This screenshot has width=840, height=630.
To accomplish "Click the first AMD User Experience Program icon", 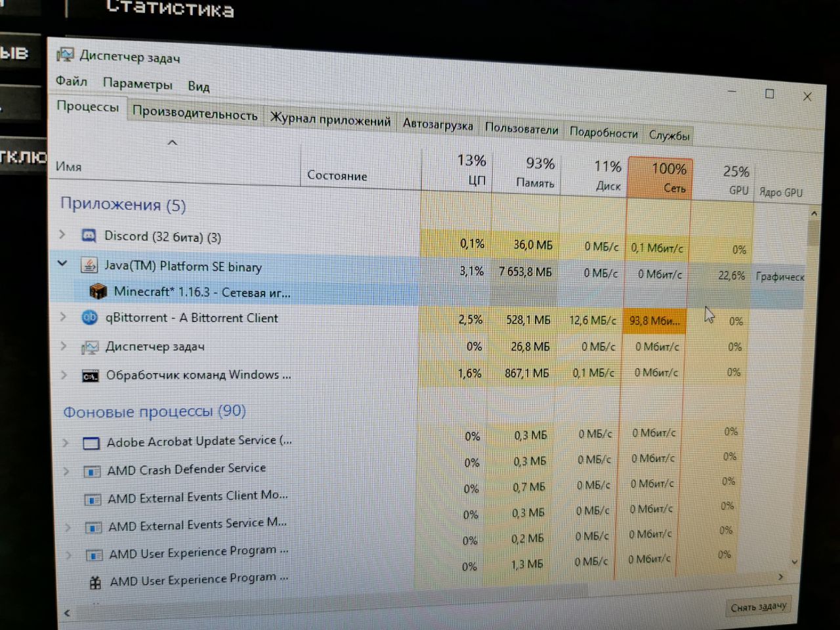I will [x=94, y=555].
